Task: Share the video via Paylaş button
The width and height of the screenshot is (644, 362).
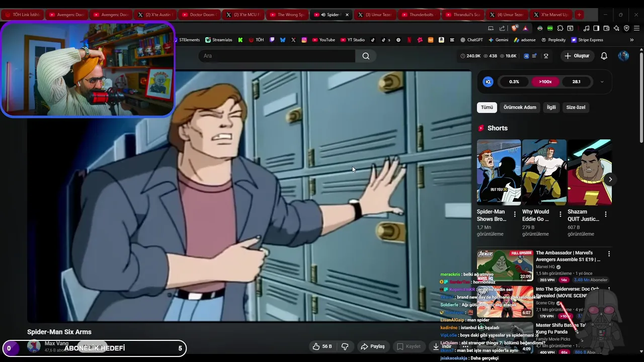Action: point(373,346)
